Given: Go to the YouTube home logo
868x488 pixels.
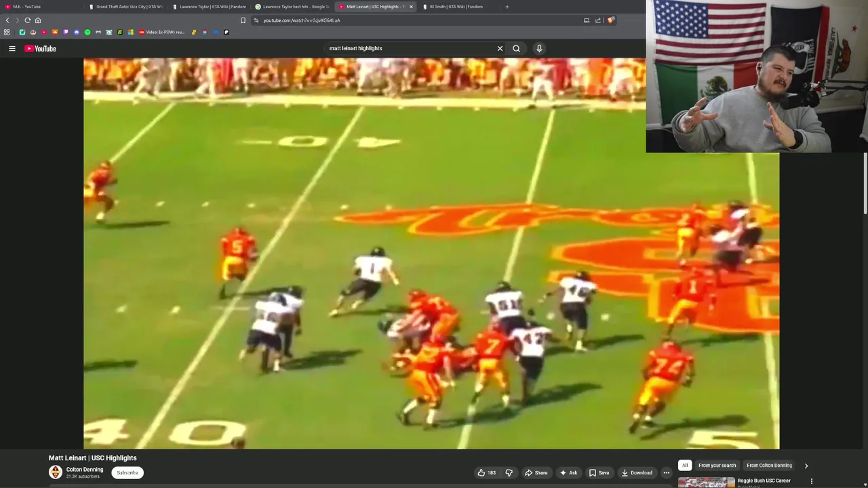Looking at the screenshot, I should 40,48.
